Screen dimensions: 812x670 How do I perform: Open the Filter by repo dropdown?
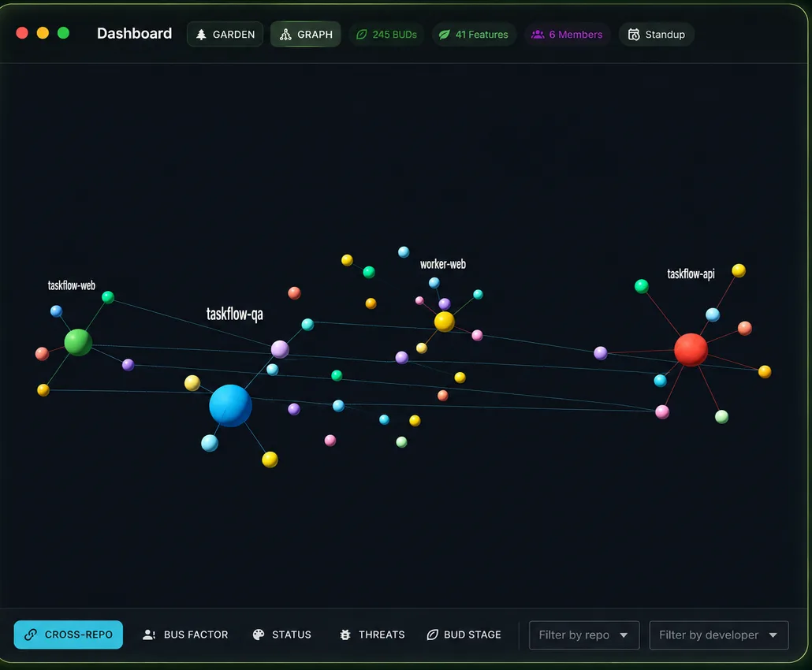584,635
